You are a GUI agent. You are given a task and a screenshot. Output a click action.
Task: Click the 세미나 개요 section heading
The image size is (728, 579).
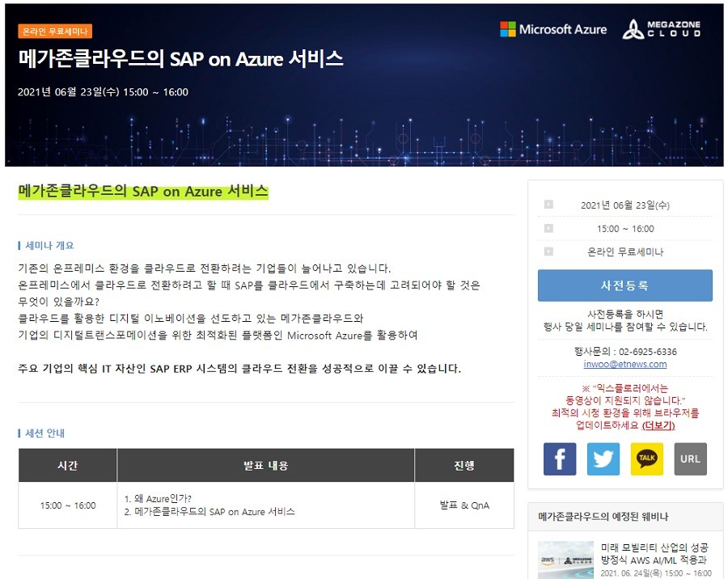[x=49, y=245]
